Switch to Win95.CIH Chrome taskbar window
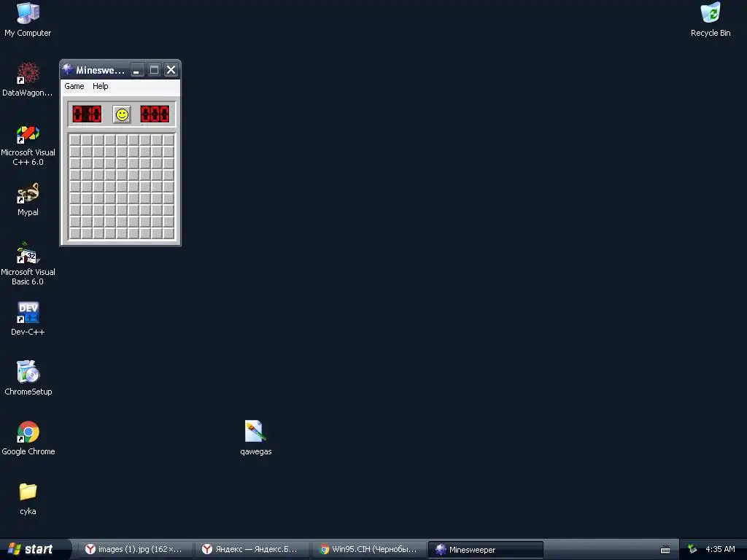 tap(369, 550)
